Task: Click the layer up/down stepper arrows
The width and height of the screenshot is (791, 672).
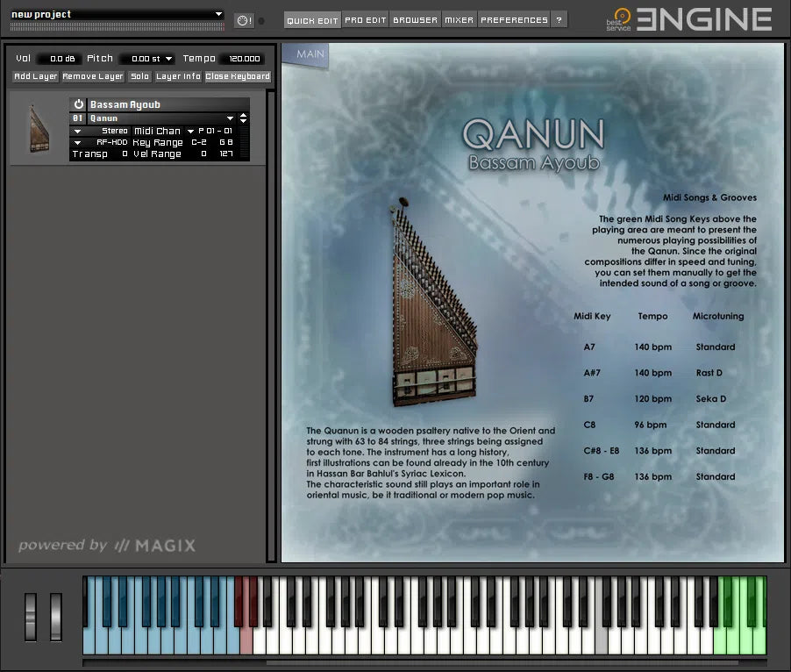Action: (x=243, y=118)
